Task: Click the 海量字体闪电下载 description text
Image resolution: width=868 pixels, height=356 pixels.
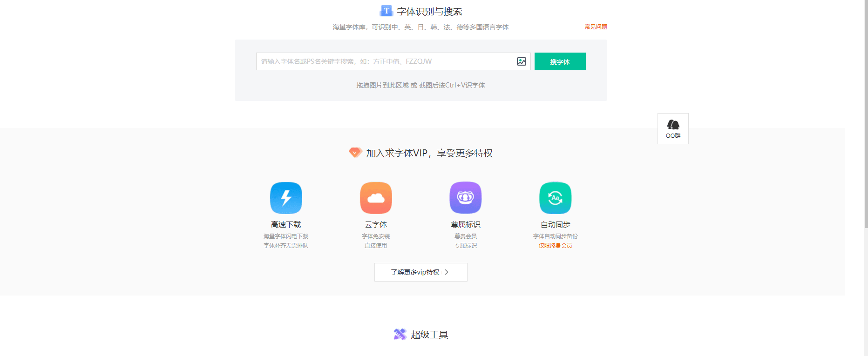Action: point(286,236)
